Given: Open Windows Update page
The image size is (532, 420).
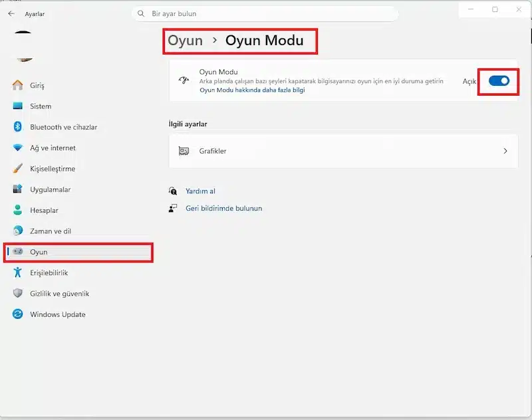Looking at the screenshot, I should pos(78,314).
